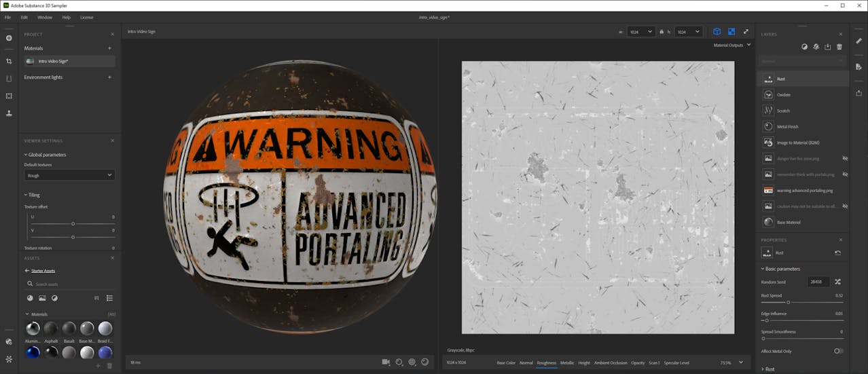The width and height of the screenshot is (868, 374).
Task: Open the Default texture 'Rough' dropdown
Action: pyautogui.click(x=69, y=175)
